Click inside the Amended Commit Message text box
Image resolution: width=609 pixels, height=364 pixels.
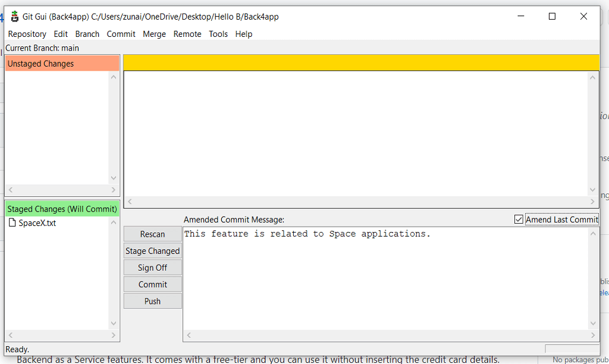385,278
